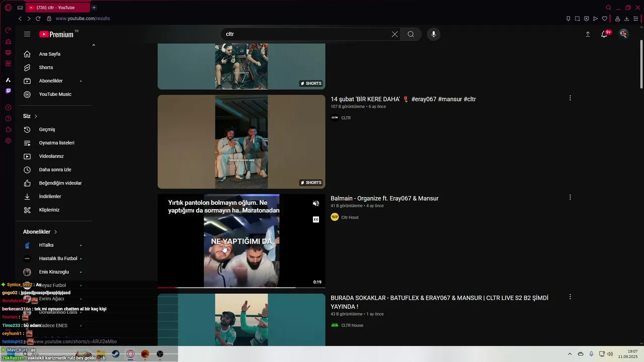Click the magnifier search button
This screenshot has width=644, height=362.
[411, 34]
